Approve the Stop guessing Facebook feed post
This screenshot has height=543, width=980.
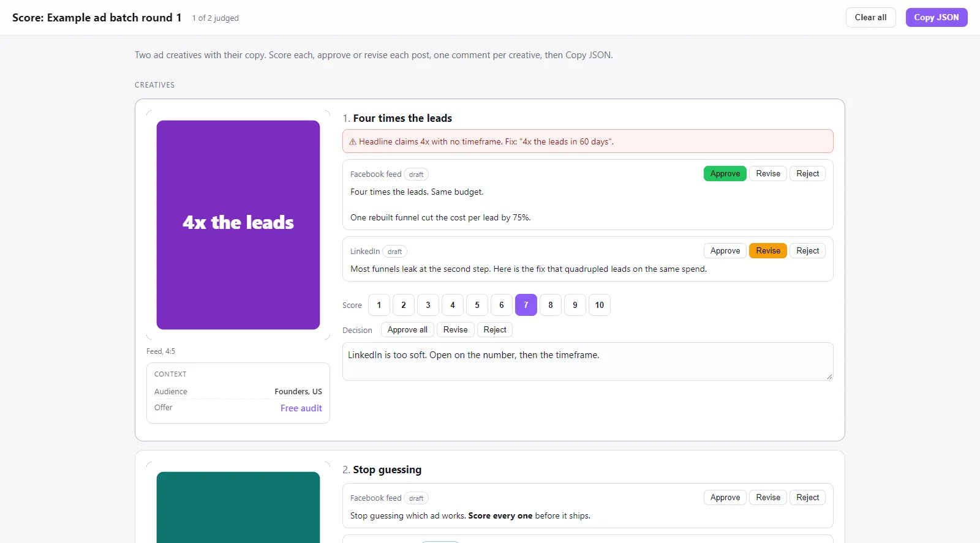click(x=725, y=498)
